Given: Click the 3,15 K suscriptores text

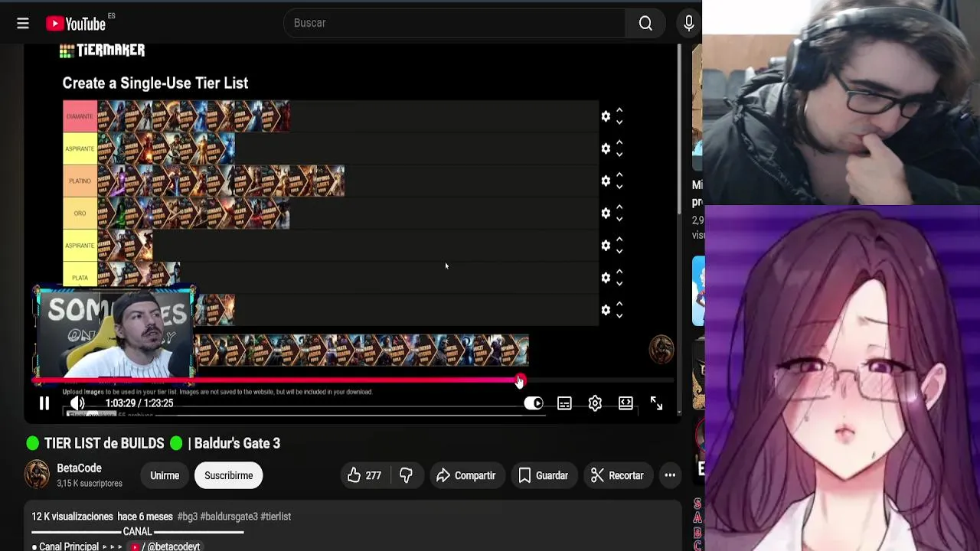Looking at the screenshot, I should (90, 484).
